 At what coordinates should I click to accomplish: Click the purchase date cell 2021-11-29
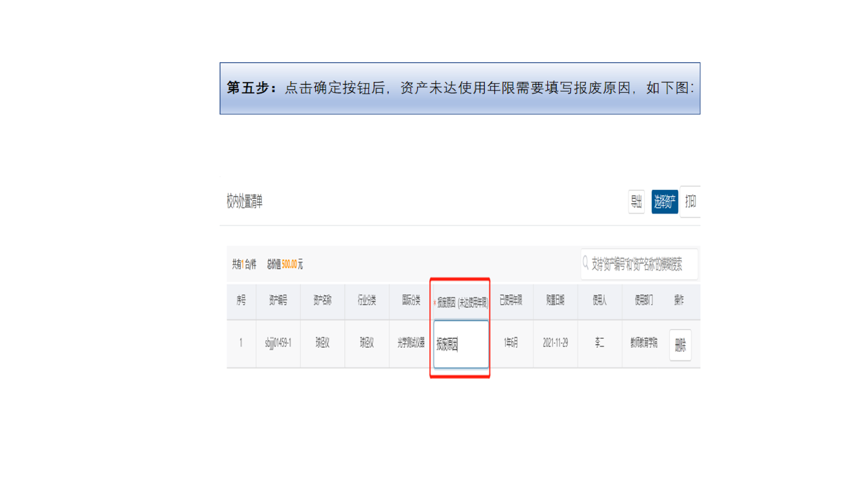[x=555, y=343]
